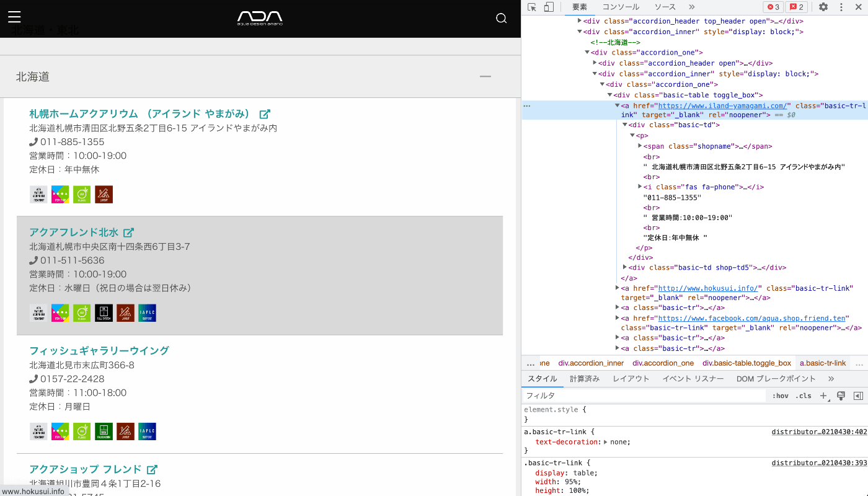The width and height of the screenshot is (868, 496).
Task: Follow the https://www.iland-yamagami.com/ href link
Action: (x=722, y=106)
